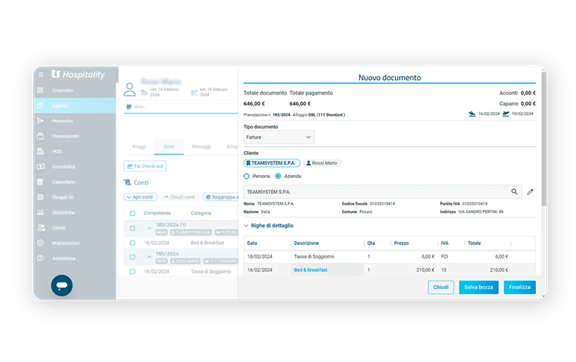Open the Contabilità money icon

pyautogui.click(x=40, y=166)
